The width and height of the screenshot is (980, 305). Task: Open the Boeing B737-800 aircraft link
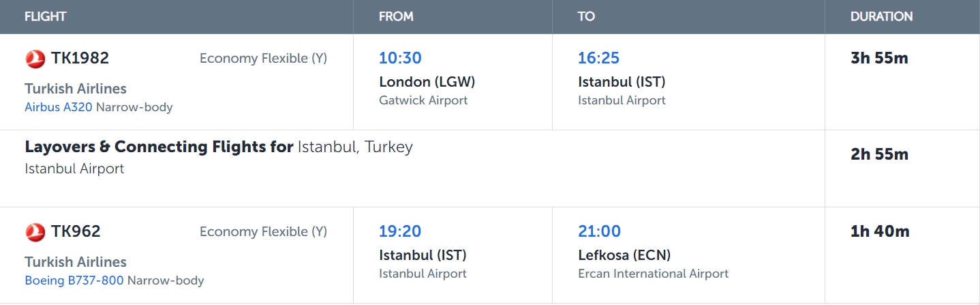74,280
